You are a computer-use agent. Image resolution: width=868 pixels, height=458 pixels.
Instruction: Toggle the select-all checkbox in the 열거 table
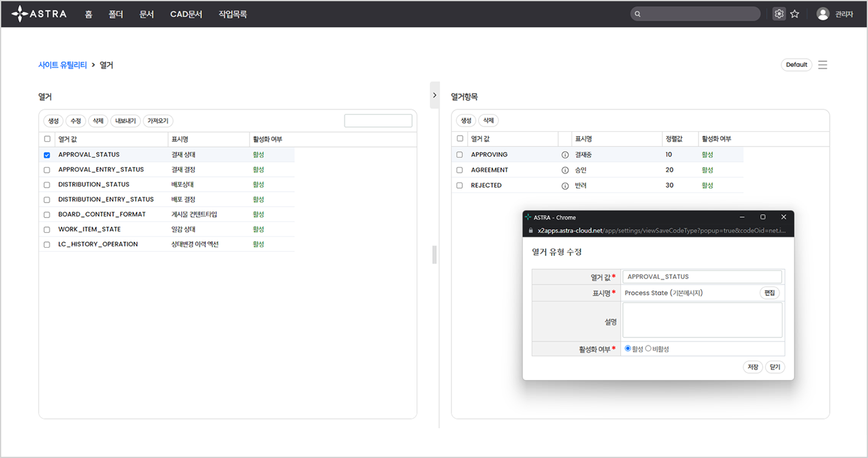47,139
